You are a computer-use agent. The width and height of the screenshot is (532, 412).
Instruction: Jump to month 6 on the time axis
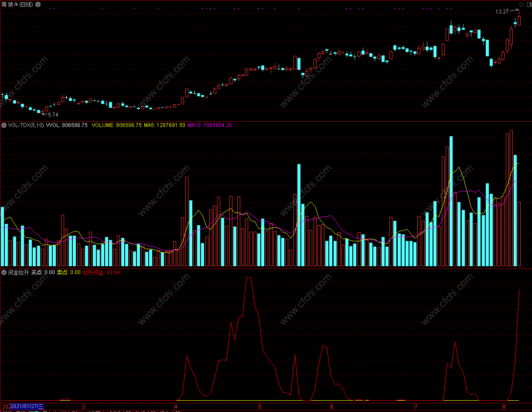click(332, 407)
